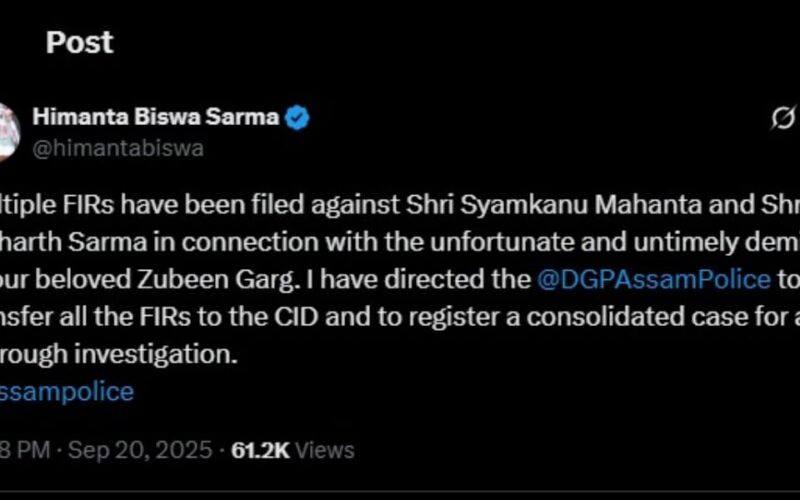The height and width of the screenshot is (500, 800).
Task: Click the word Views beside the count
Action: (x=325, y=451)
